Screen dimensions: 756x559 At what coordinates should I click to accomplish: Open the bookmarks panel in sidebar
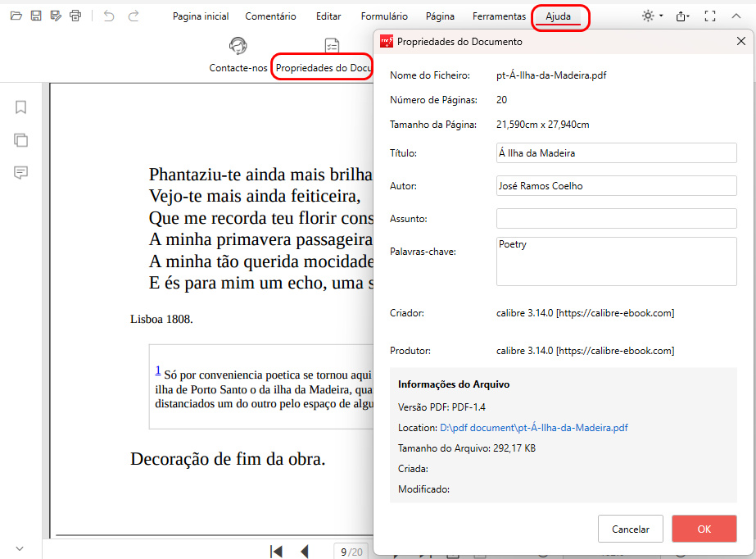21,107
